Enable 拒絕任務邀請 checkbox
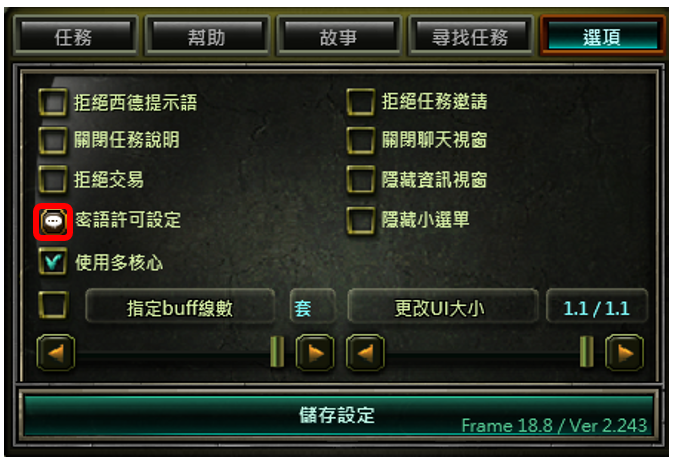The width and height of the screenshot is (675, 460). tap(361, 102)
